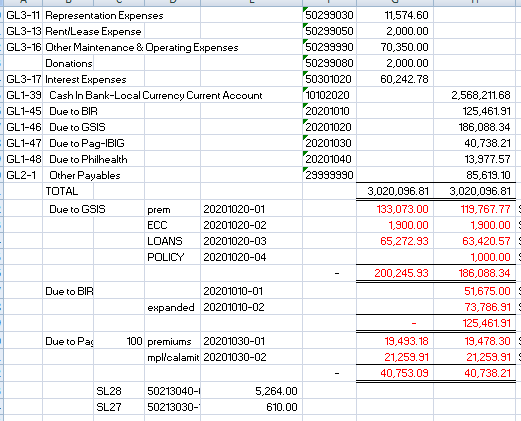This screenshot has height=421, width=521.
Task: Select the debit total 3,020,096.81 cell
Action: pos(395,191)
